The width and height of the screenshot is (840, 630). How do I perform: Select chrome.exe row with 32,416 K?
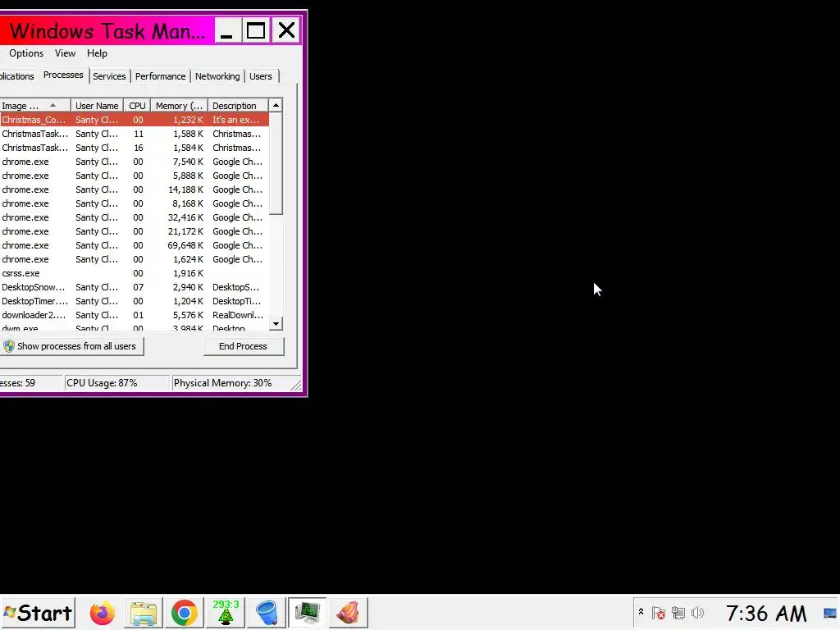click(x=134, y=217)
